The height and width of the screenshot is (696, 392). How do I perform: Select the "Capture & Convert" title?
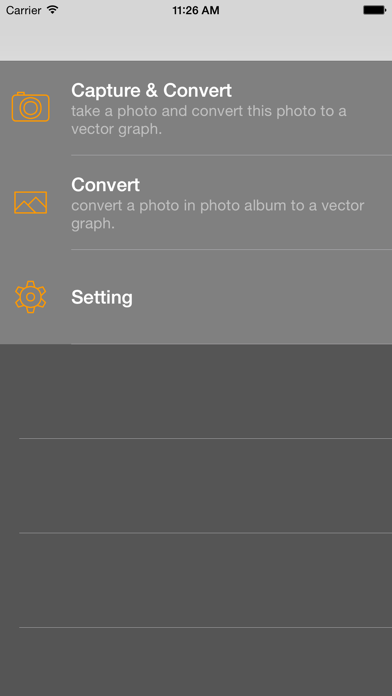[151, 90]
